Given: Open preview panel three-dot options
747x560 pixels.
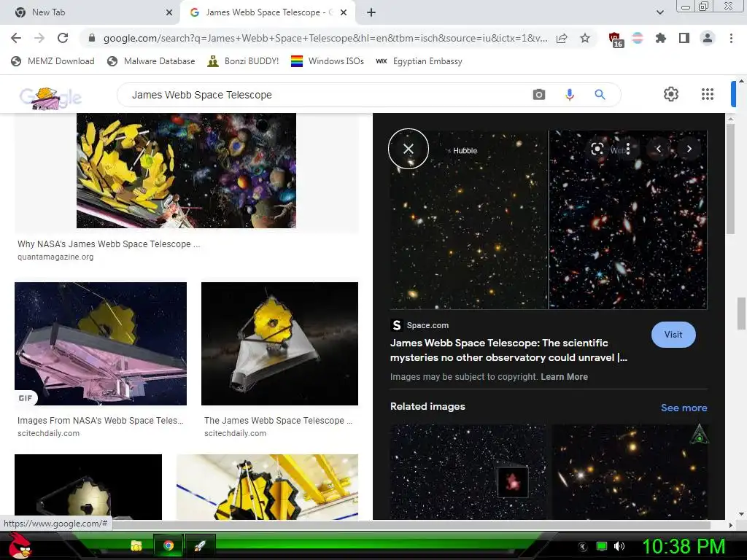Looking at the screenshot, I should 628,149.
